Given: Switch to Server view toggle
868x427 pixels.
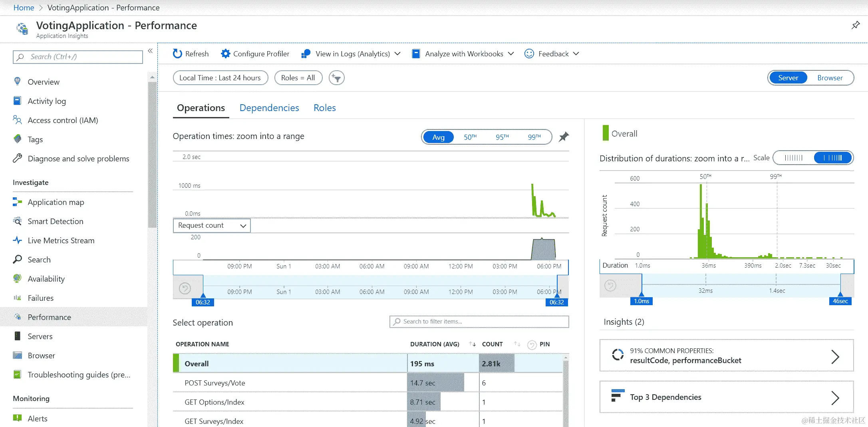Looking at the screenshot, I should 788,78.
